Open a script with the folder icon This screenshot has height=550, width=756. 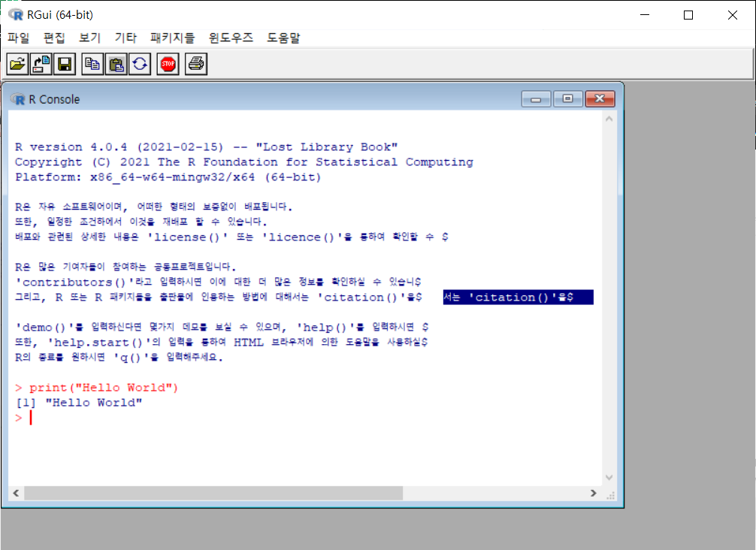point(17,64)
